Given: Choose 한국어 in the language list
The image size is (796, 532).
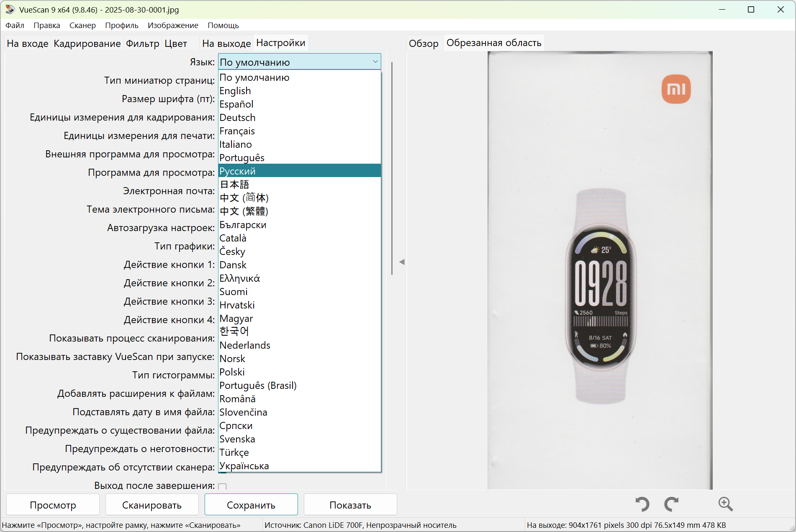Looking at the screenshot, I should (300, 332).
